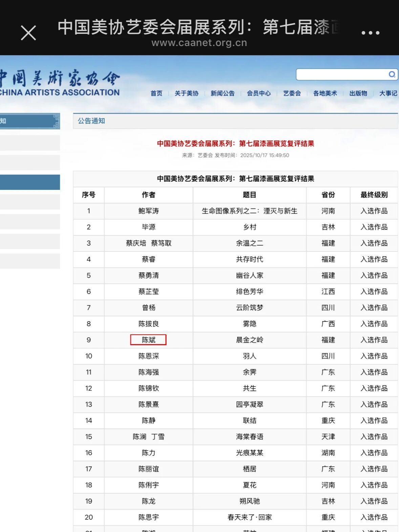Open 大事记 navigation item

point(388,93)
